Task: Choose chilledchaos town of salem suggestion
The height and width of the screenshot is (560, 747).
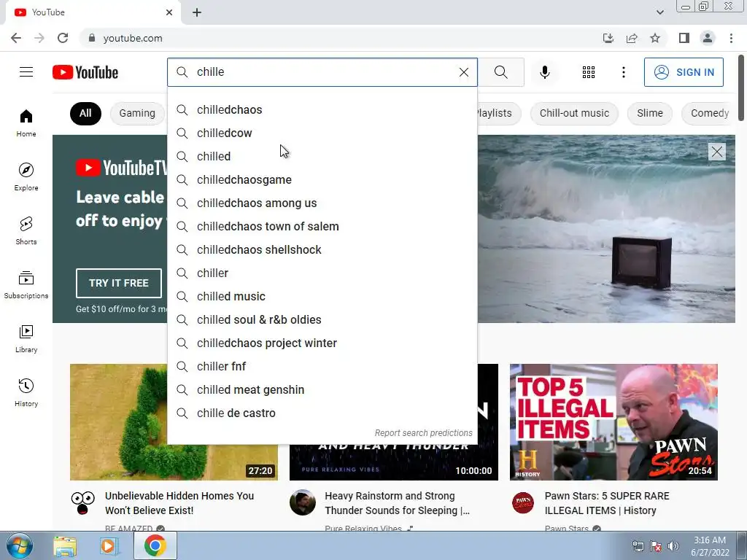Action: click(x=322, y=226)
